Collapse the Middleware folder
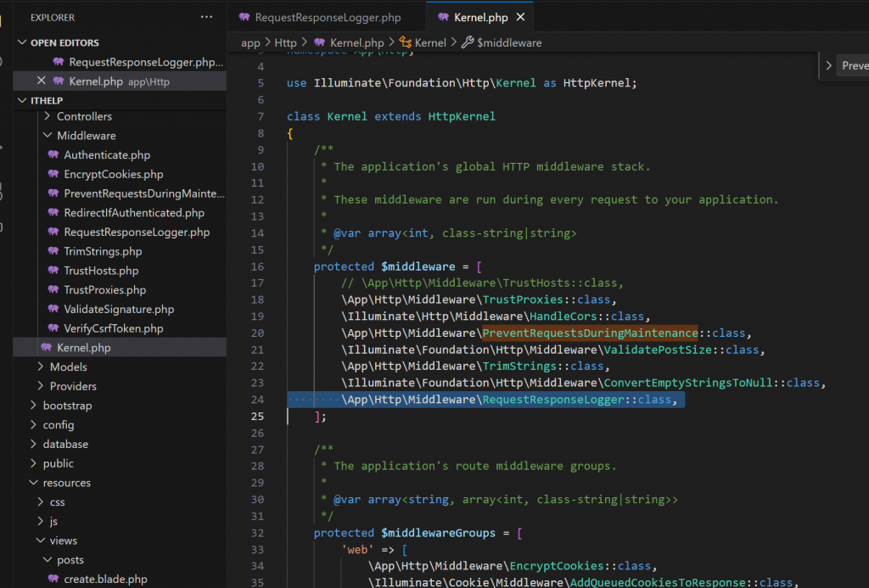 (x=86, y=136)
